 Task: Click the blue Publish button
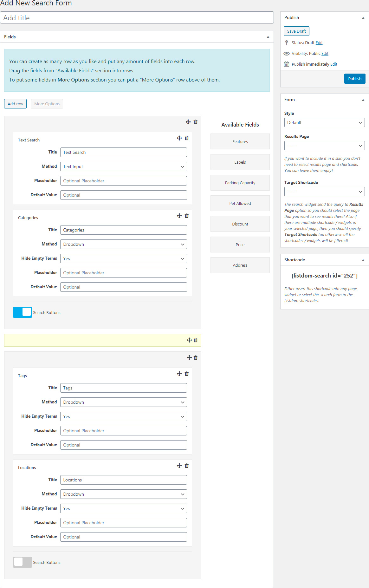click(355, 79)
